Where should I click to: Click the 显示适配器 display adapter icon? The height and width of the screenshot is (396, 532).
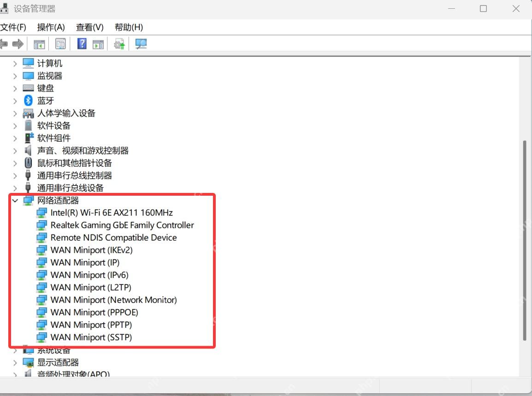point(29,362)
